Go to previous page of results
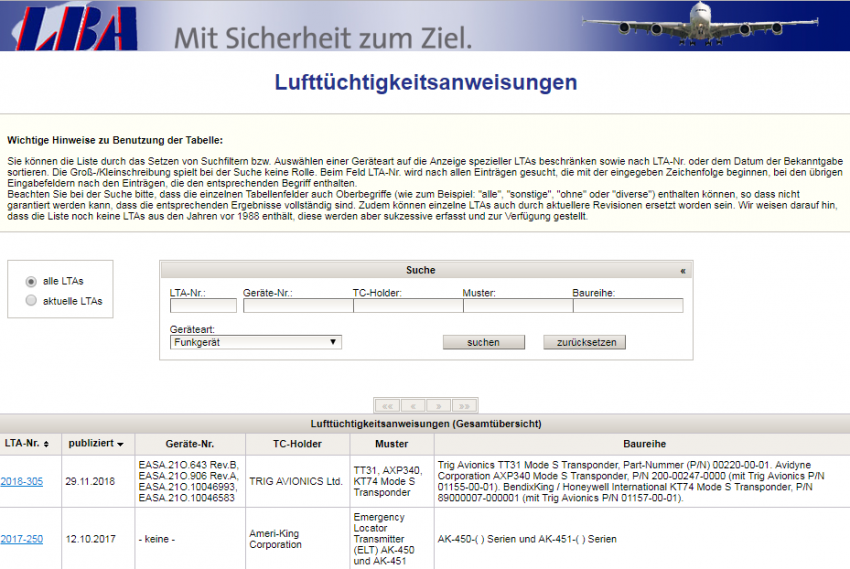The image size is (850, 569). [413, 405]
